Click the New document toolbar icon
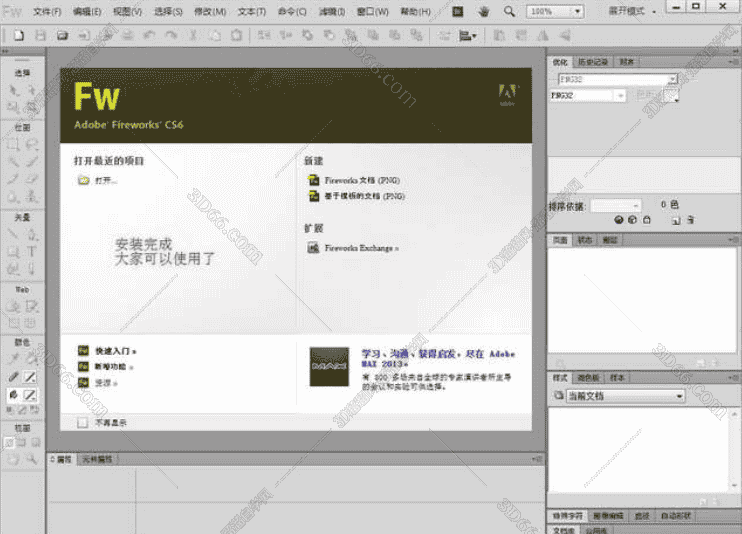The image size is (742, 534). [x=19, y=35]
